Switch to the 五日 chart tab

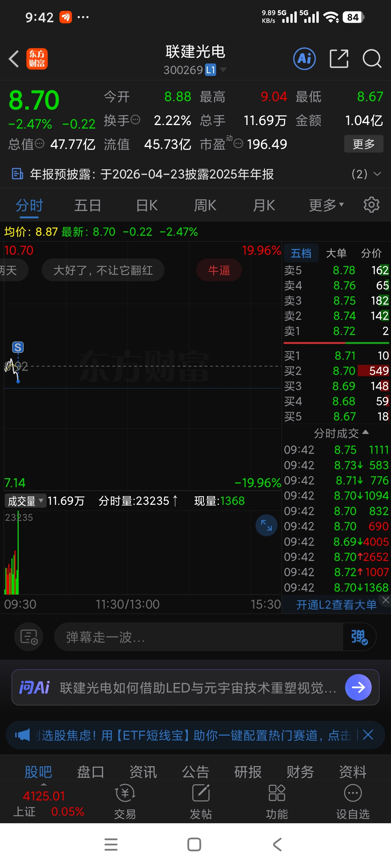point(88,205)
